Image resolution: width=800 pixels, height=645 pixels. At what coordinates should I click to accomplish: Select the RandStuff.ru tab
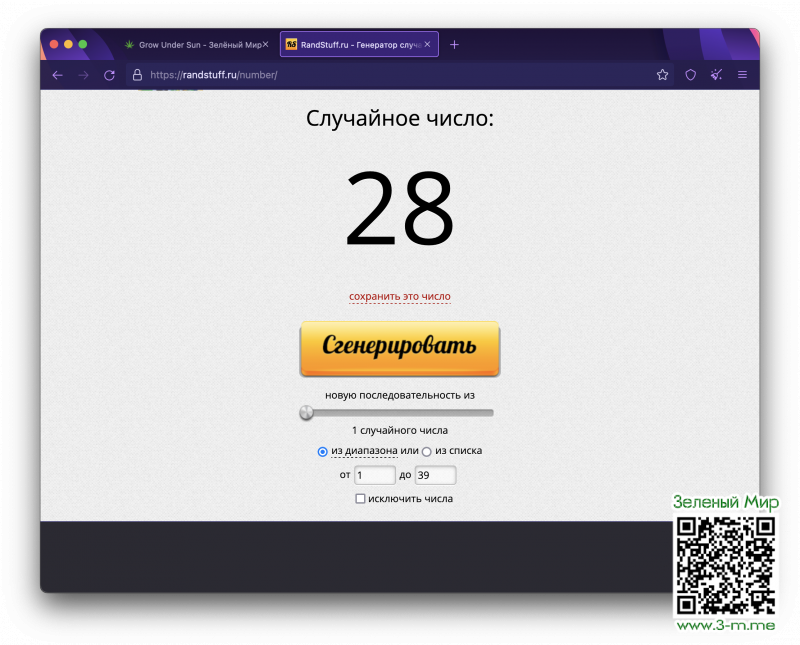(355, 45)
